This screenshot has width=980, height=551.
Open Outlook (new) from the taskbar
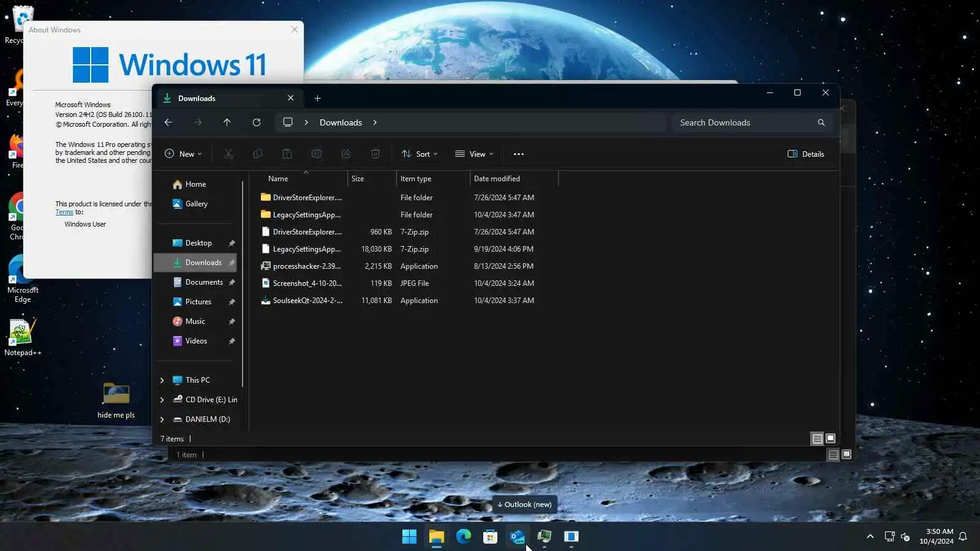[517, 537]
